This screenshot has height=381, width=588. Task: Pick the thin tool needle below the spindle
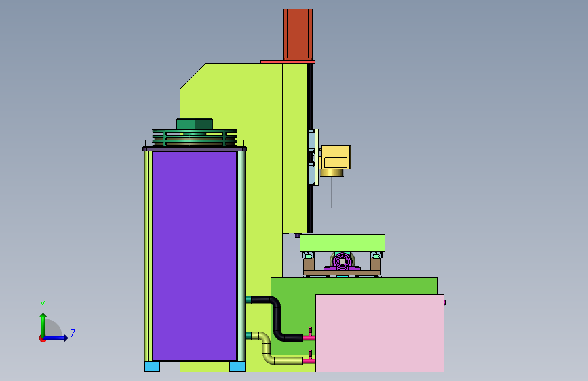[332, 192]
